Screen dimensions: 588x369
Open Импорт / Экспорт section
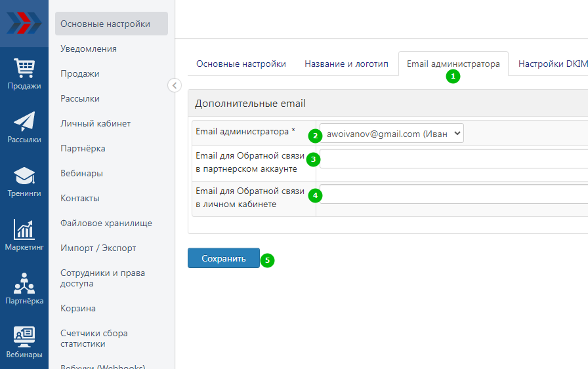point(98,248)
